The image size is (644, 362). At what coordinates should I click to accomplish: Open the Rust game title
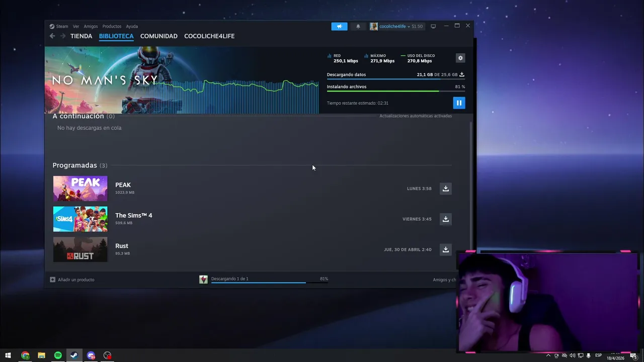click(122, 246)
